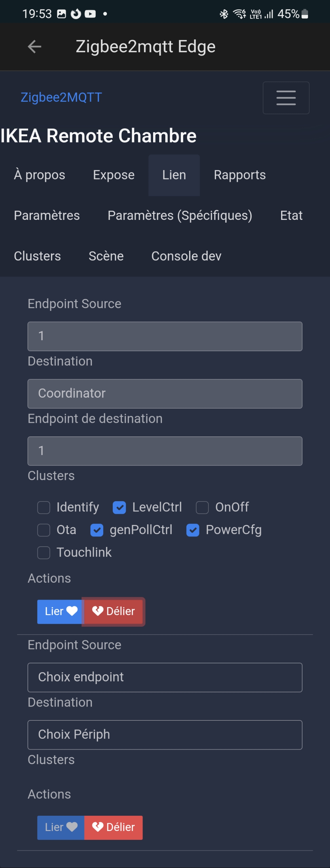This screenshot has height=868, width=330.
Task: Tap the Wi-Fi status icon
Action: [239, 14]
